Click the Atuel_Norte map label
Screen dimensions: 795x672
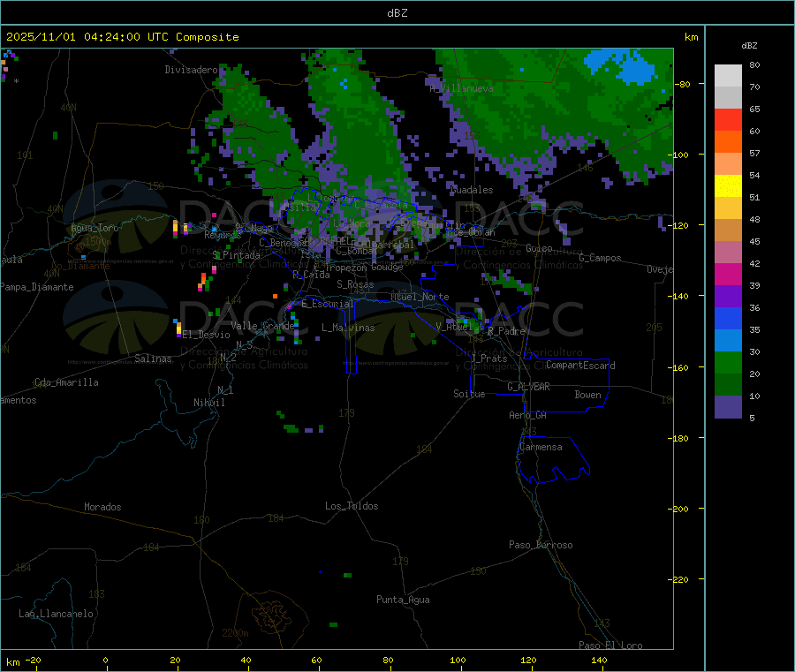pos(420,297)
